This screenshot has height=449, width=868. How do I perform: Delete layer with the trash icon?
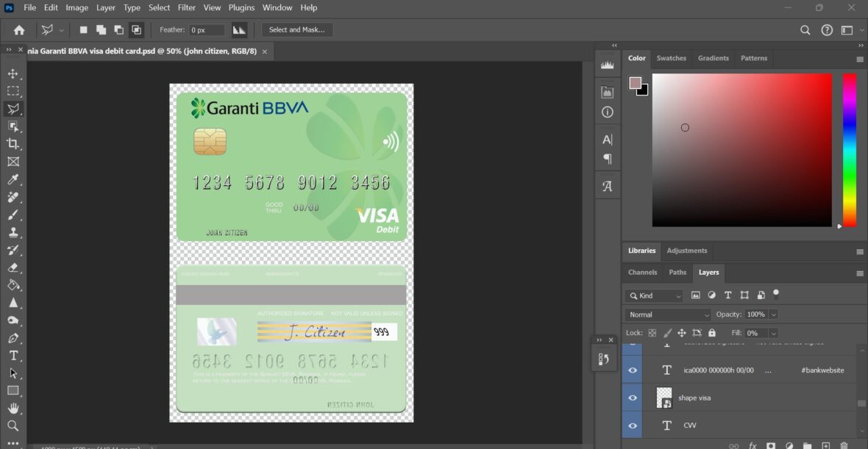click(x=844, y=445)
